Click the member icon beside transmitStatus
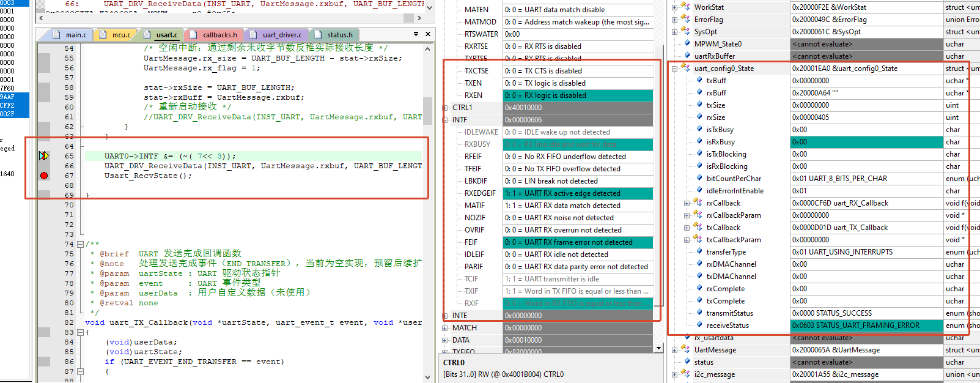 coord(699,313)
